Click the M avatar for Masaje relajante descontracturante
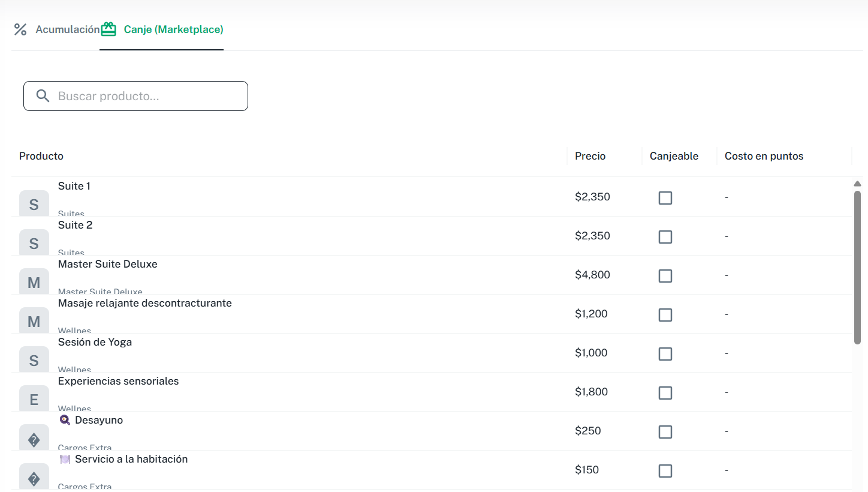Image resolution: width=868 pixels, height=492 pixels. [x=34, y=320]
